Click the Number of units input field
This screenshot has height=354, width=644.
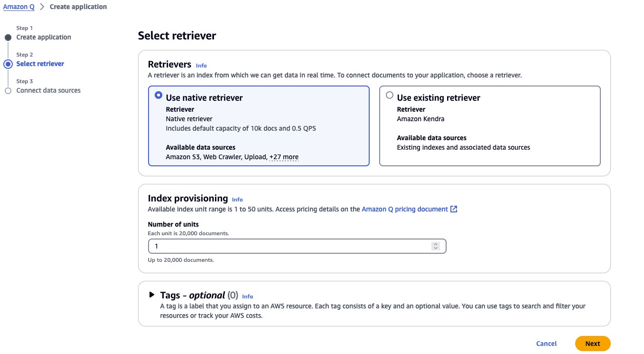click(297, 246)
